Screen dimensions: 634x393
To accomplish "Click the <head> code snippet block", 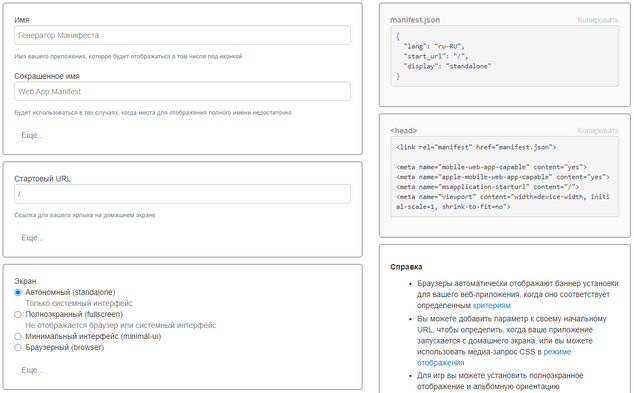I will click(x=505, y=177).
